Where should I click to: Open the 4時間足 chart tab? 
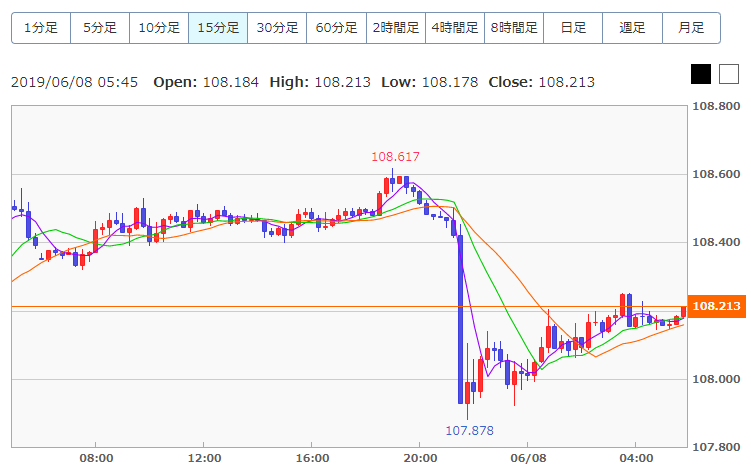[x=455, y=28]
